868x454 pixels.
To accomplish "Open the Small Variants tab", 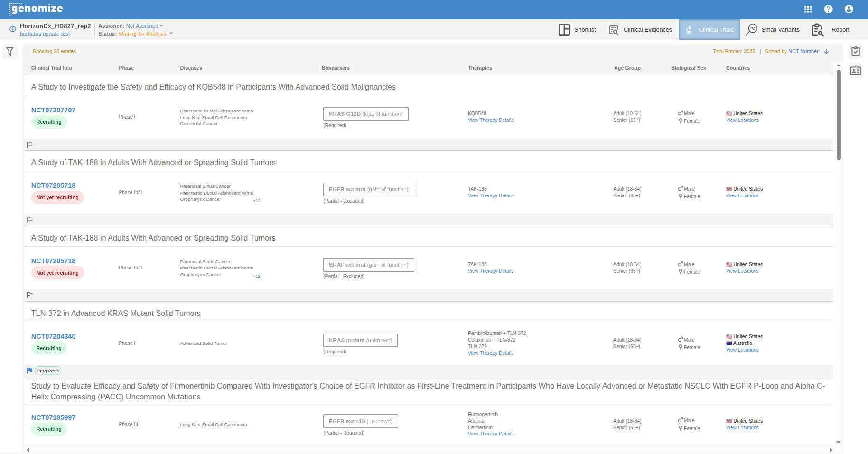I will (x=773, y=30).
